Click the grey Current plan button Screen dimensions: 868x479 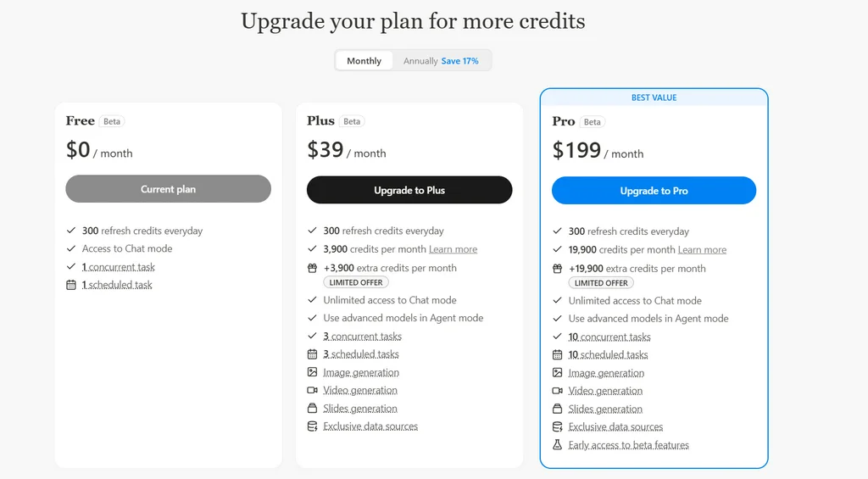coord(168,189)
